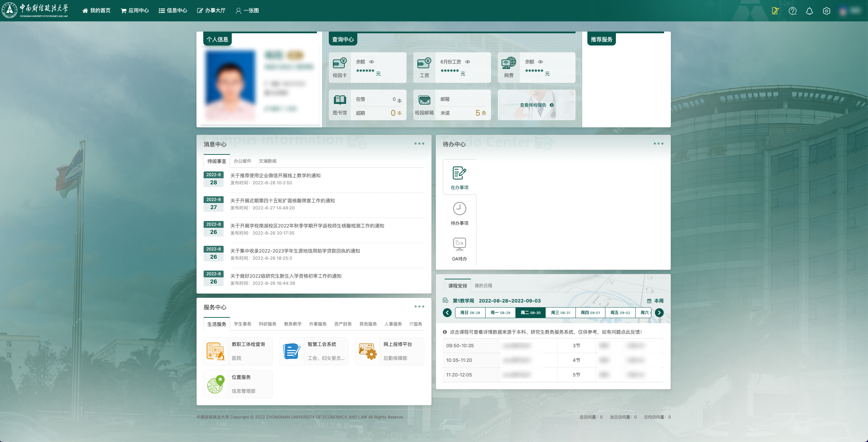Open 消息中心 three-dot more menu
This screenshot has width=868, height=442.
coord(419,144)
